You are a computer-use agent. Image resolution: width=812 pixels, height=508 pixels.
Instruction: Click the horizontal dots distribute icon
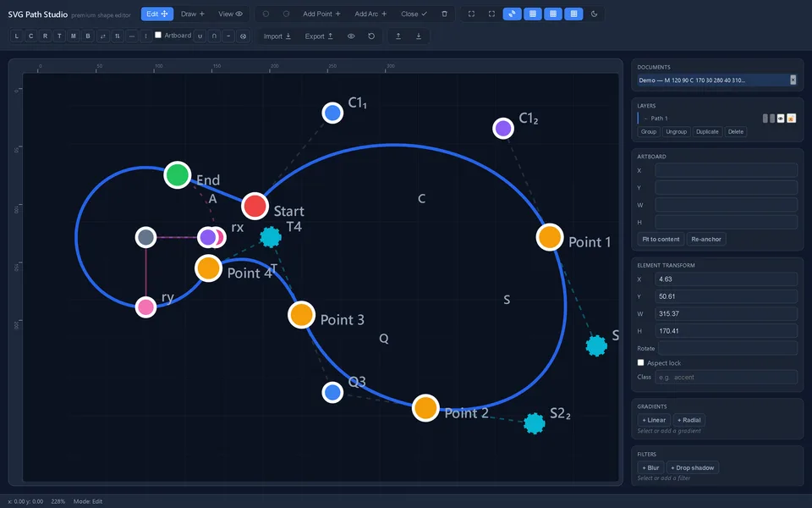[x=132, y=36]
